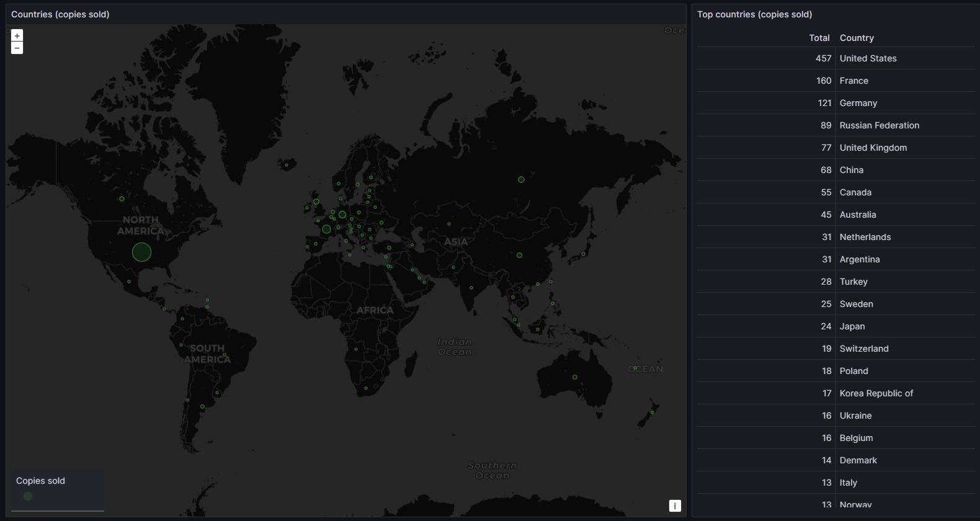Open the map attribution info button
The image size is (980, 521).
[x=675, y=506]
